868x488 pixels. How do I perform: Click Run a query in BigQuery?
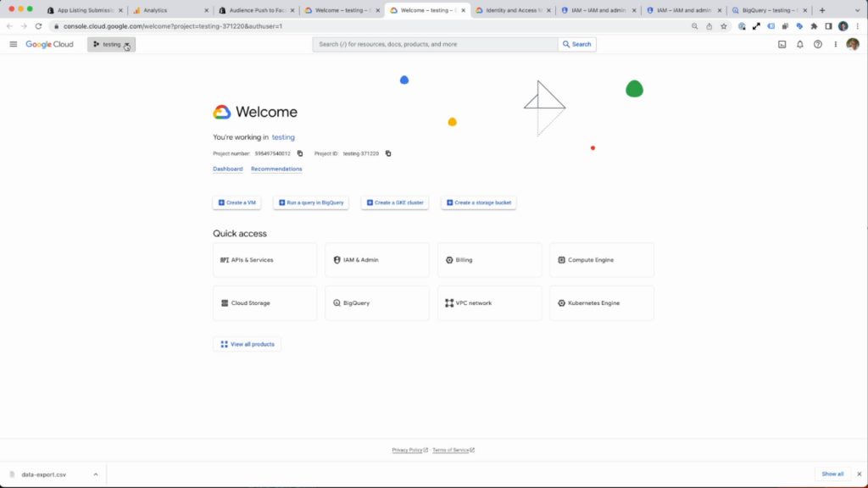click(x=311, y=202)
